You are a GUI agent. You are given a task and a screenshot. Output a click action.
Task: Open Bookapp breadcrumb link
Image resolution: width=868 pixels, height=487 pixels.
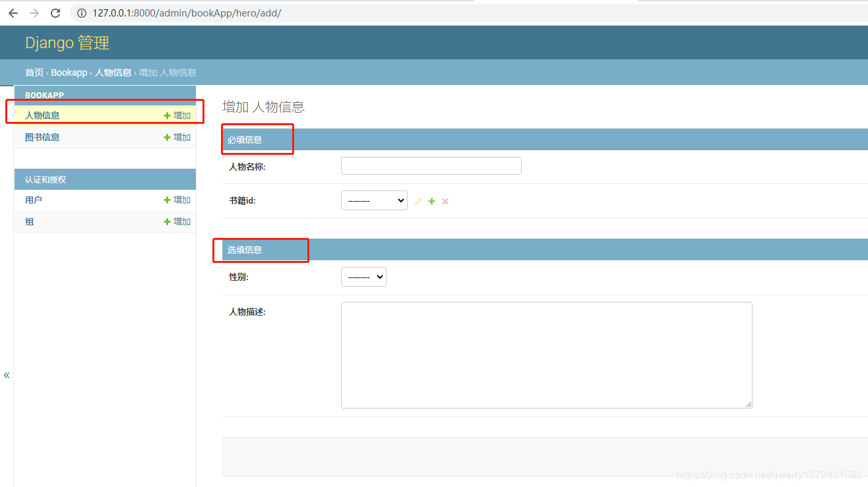(x=69, y=72)
